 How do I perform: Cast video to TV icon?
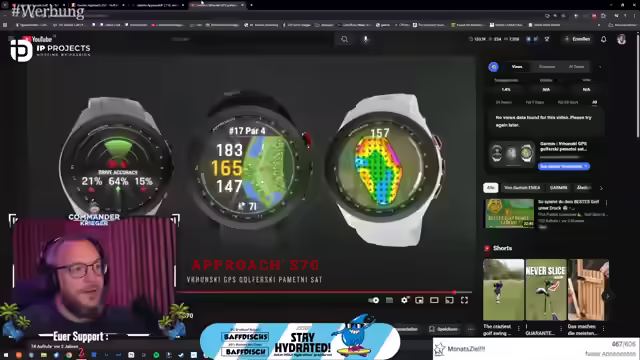449,300
